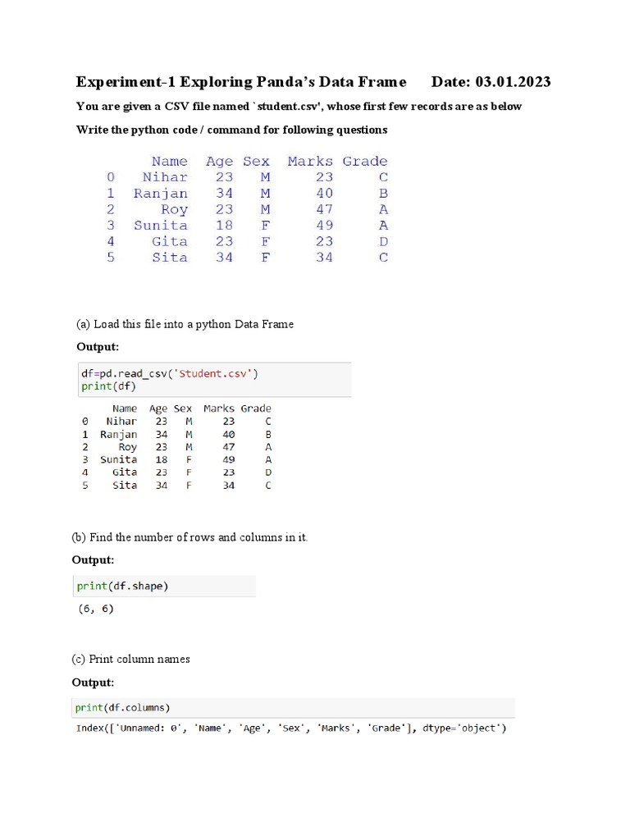Click the Experiment-1 Exploring Panda's Data Frame heading
Screen dimensions: 630x840
[x=241, y=82]
